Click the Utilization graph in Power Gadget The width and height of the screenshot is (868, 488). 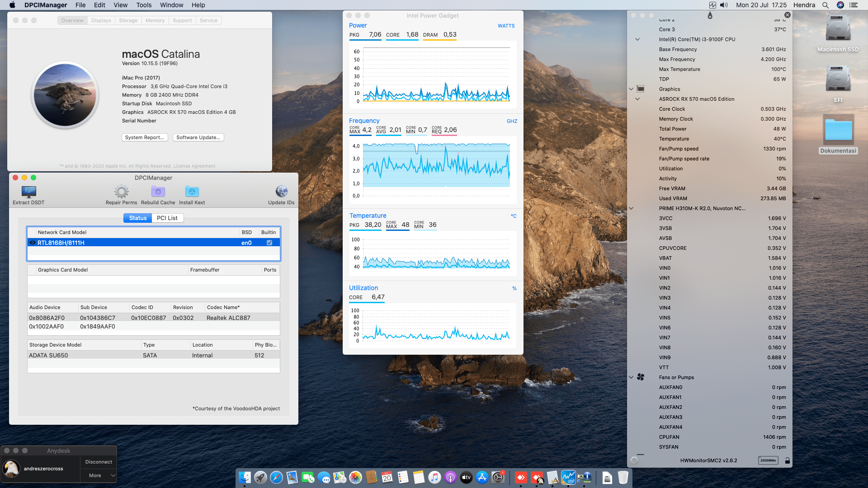pyautogui.click(x=433, y=325)
